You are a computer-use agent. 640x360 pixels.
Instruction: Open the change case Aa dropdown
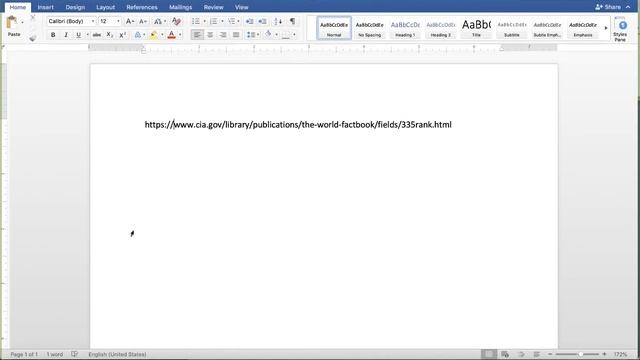tap(159, 21)
